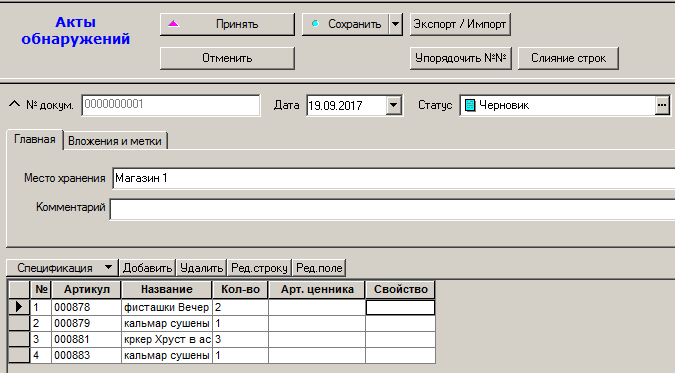Click the Слияние строк button

coord(568,58)
